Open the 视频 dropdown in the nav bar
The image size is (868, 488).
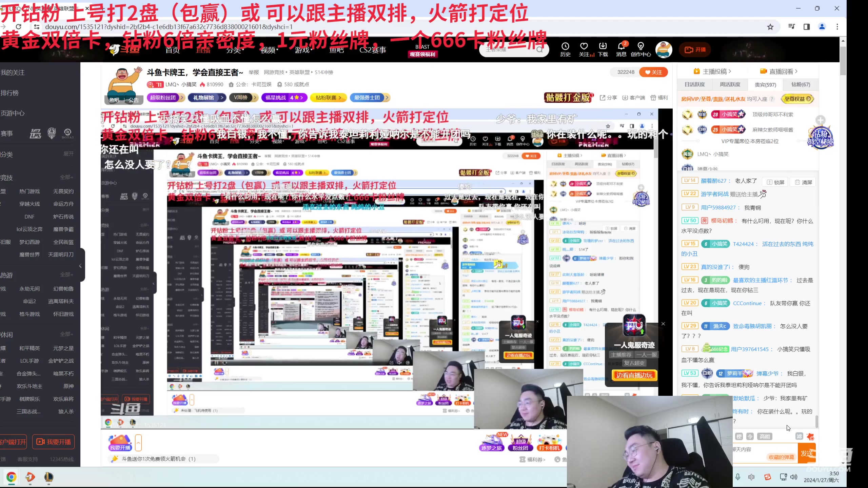(x=270, y=50)
